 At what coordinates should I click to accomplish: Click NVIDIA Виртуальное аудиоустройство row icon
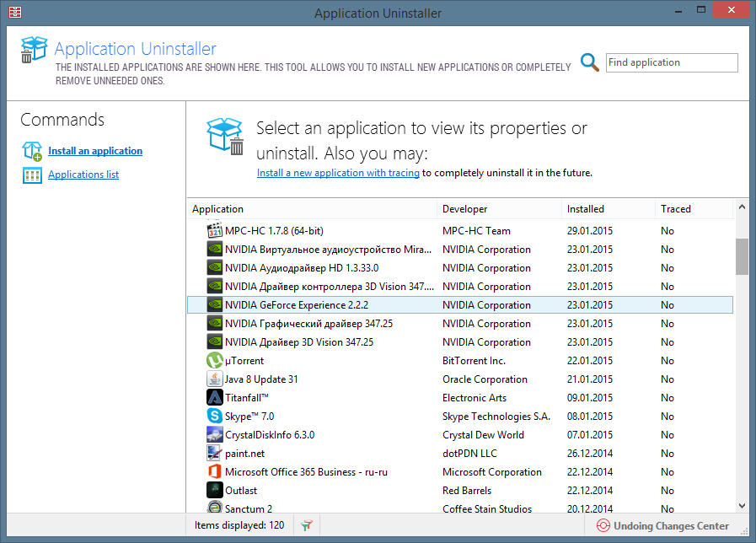click(x=215, y=250)
